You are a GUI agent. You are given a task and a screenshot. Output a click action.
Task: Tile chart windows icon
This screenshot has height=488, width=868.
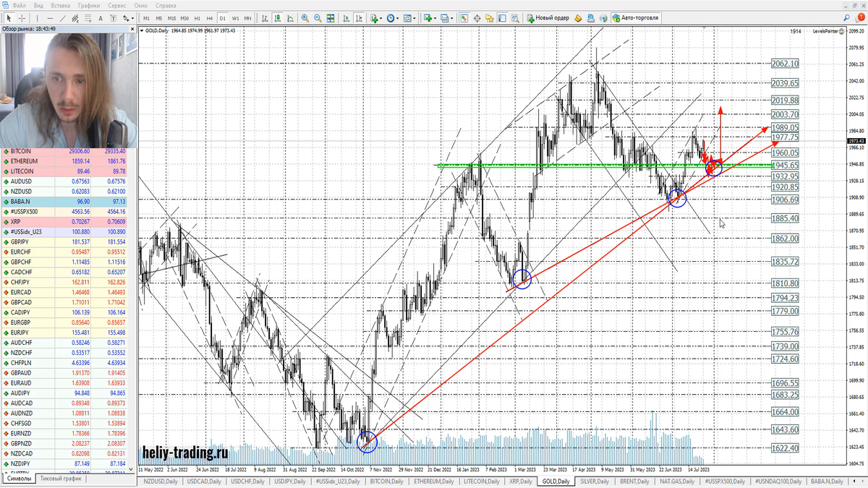[x=331, y=17]
